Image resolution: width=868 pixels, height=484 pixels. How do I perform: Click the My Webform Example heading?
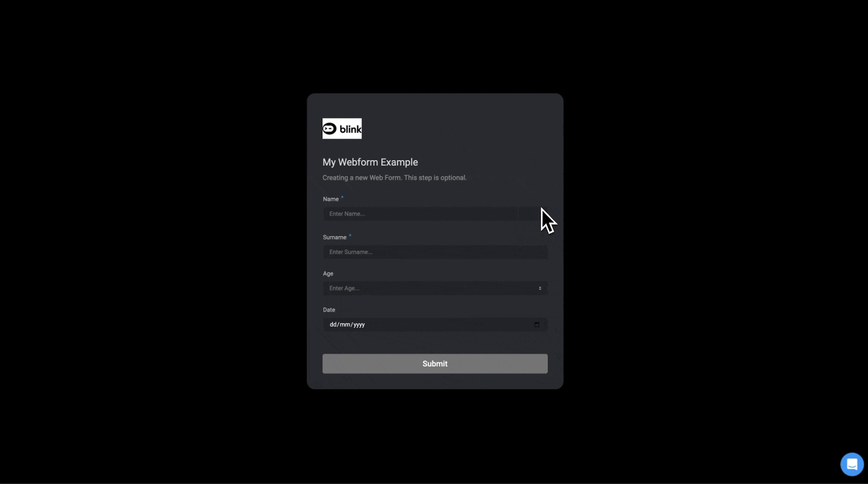coord(370,162)
